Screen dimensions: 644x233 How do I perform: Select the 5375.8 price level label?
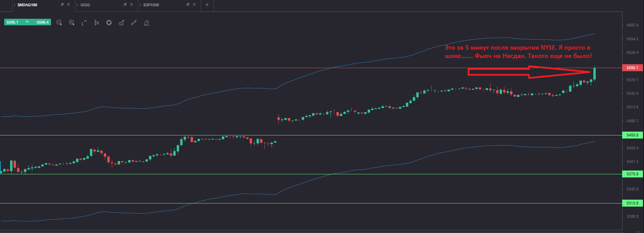tap(633, 174)
